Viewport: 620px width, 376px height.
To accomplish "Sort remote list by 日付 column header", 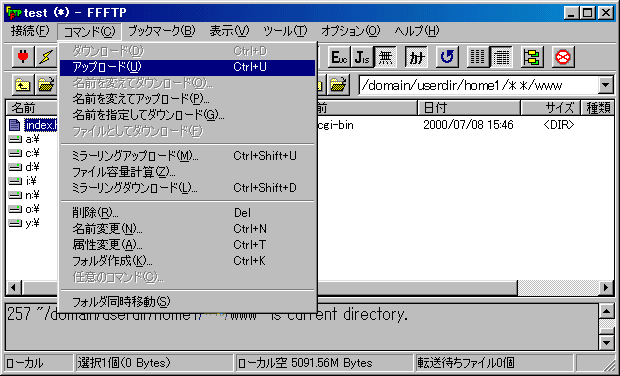I will click(x=469, y=108).
